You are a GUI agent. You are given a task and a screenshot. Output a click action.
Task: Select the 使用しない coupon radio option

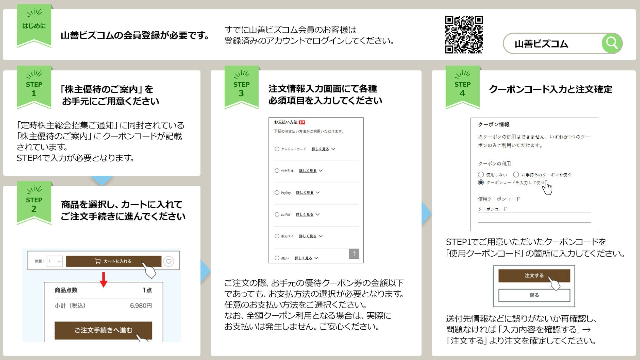[x=481, y=174]
